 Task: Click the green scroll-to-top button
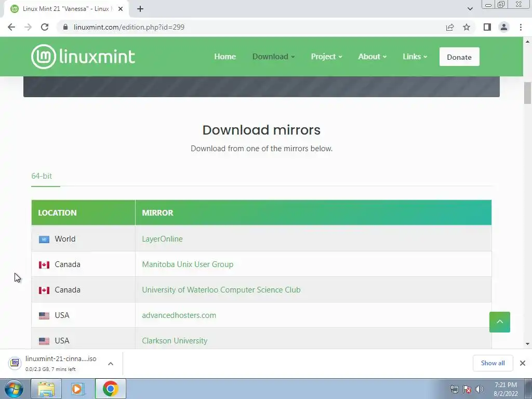point(499,322)
